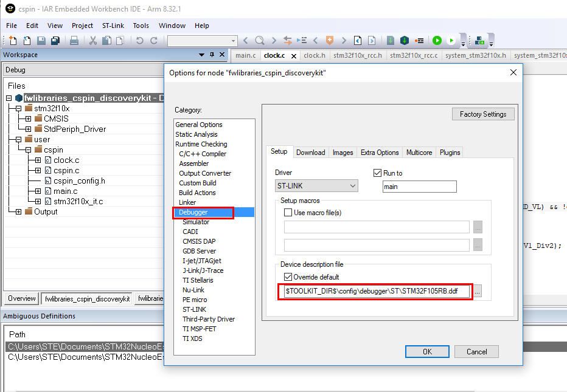567x392 pixels.
Task: Click the New Document toolbar icon
Action: click(13, 41)
